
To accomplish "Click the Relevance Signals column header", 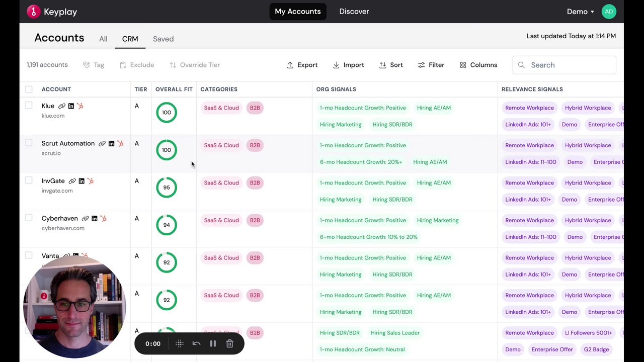I will tap(532, 89).
